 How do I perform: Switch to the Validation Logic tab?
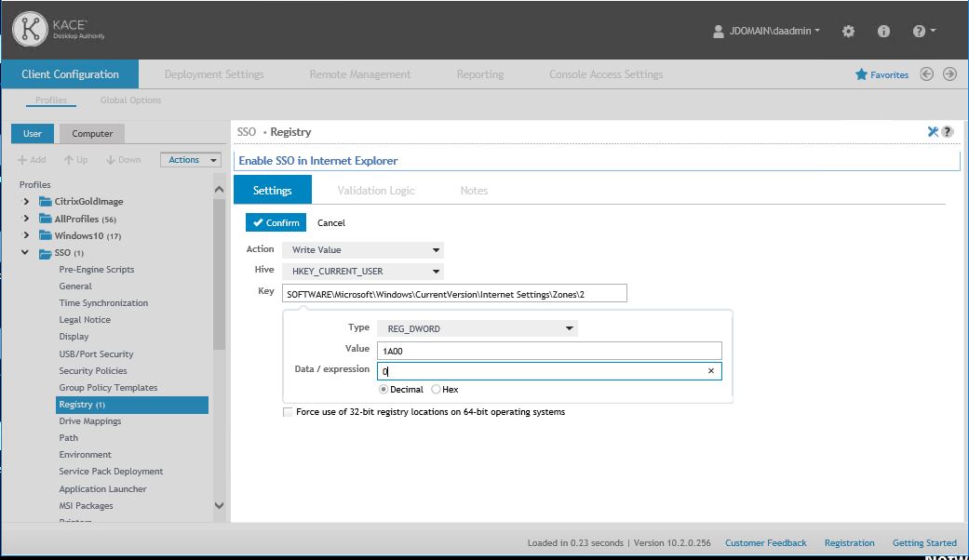pyautogui.click(x=376, y=190)
